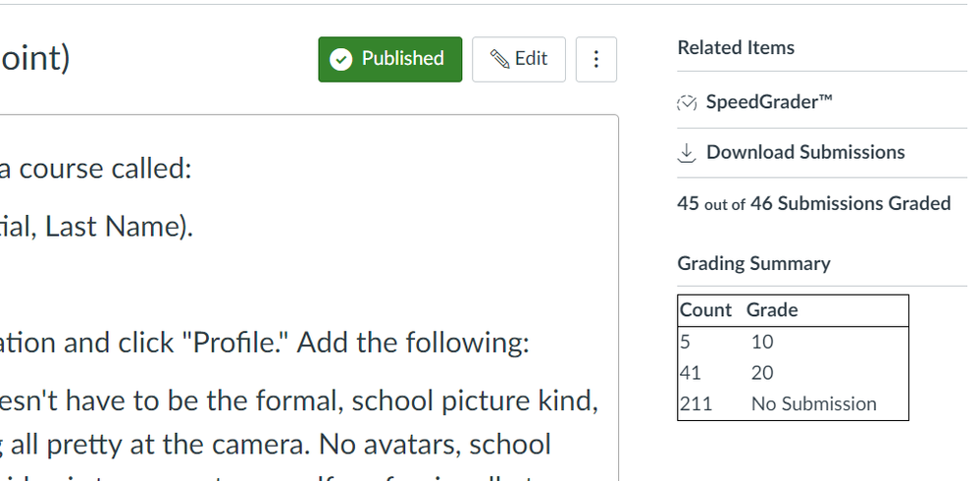Click the pencil icon on Edit button
The height and width of the screenshot is (481, 980).
click(499, 59)
